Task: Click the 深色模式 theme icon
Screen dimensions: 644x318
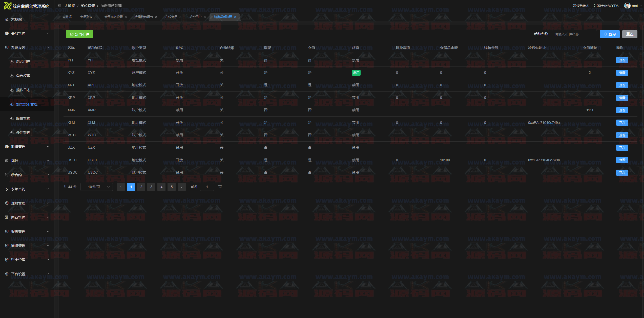Action: click(x=574, y=6)
